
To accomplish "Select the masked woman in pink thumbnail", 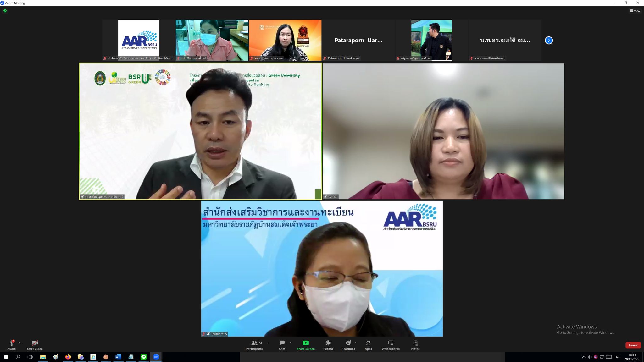I will [212, 40].
